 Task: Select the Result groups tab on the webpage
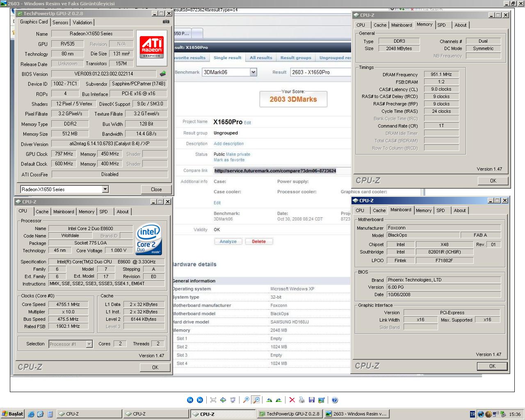point(296,58)
